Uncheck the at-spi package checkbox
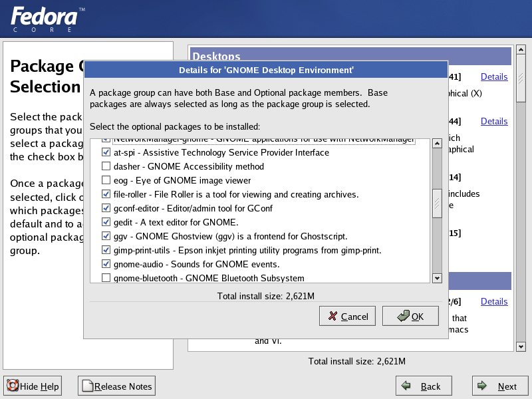This screenshot has width=532, height=399. coord(106,152)
